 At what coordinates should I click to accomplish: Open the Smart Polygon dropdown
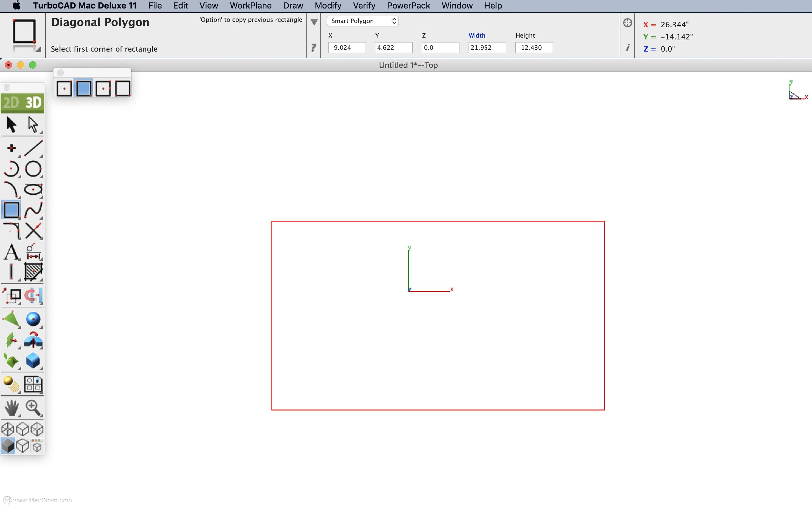[363, 21]
